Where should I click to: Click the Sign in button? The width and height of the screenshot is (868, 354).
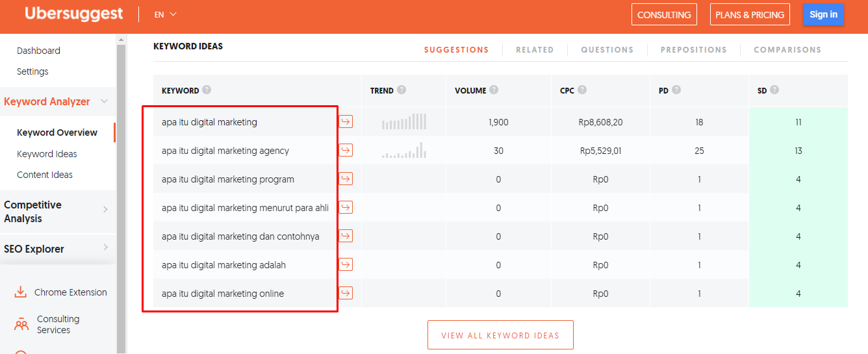(x=823, y=14)
